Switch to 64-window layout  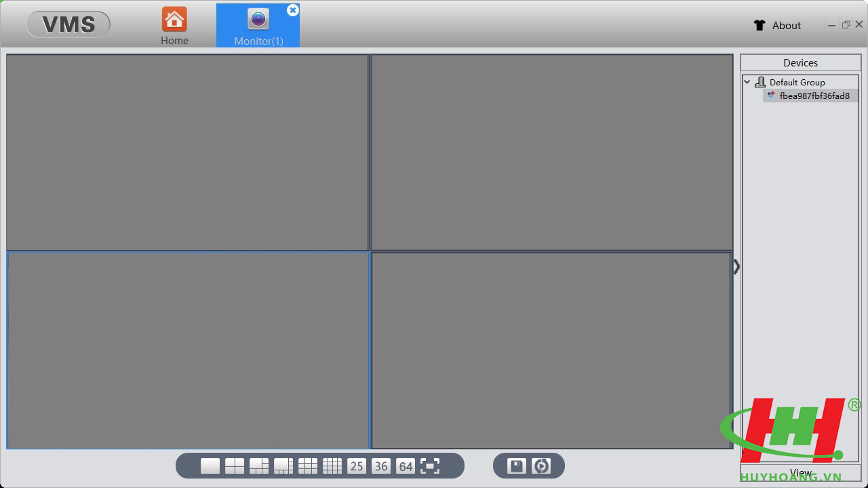coord(406,466)
